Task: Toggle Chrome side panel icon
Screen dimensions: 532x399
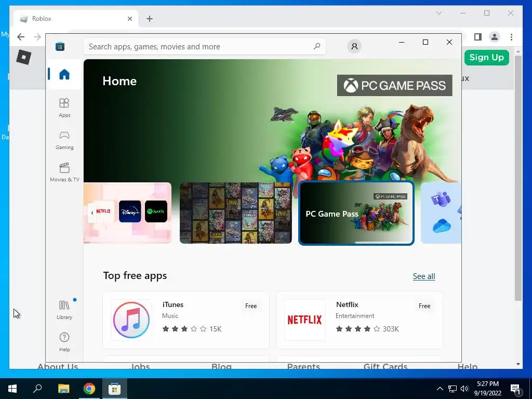Action: (x=478, y=37)
